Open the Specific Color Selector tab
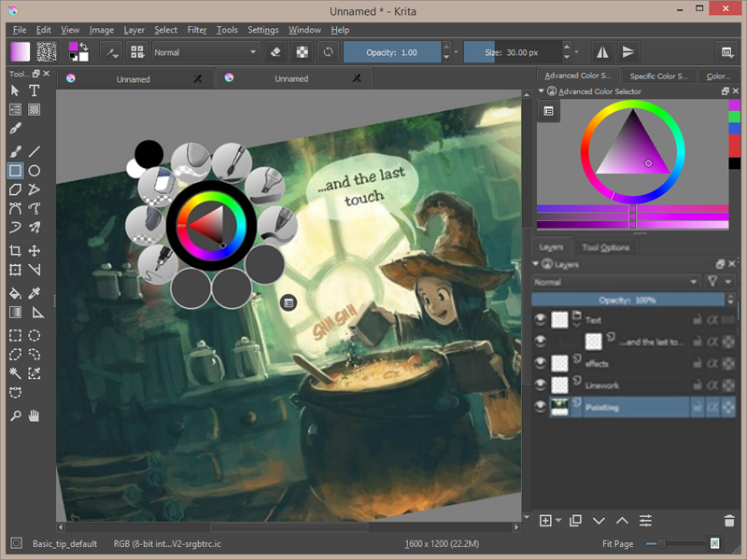This screenshot has height=560, width=747. 658,76
